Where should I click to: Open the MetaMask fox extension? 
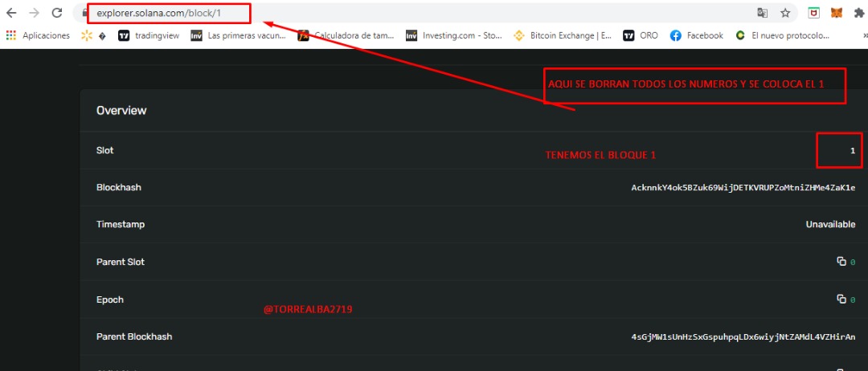pyautogui.click(x=837, y=13)
